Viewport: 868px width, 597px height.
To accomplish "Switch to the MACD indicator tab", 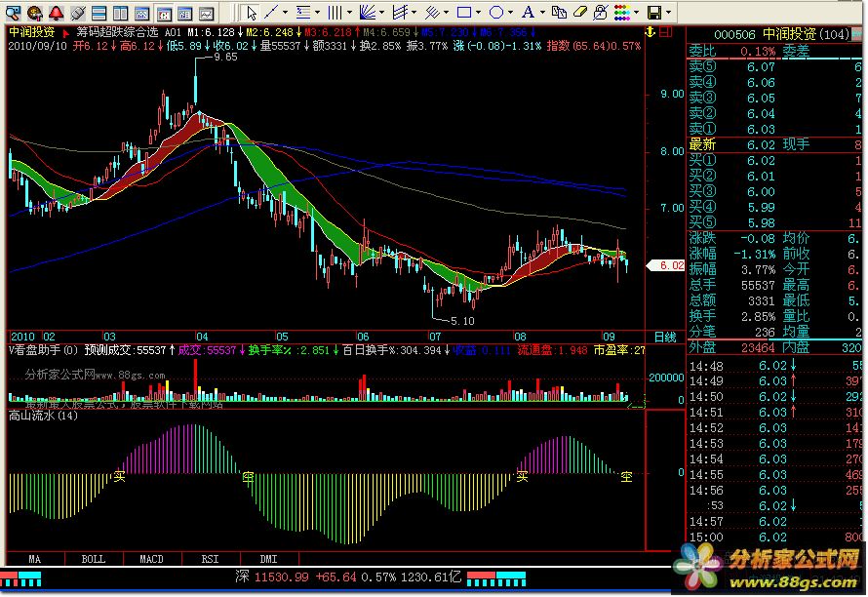I will (152, 559).
